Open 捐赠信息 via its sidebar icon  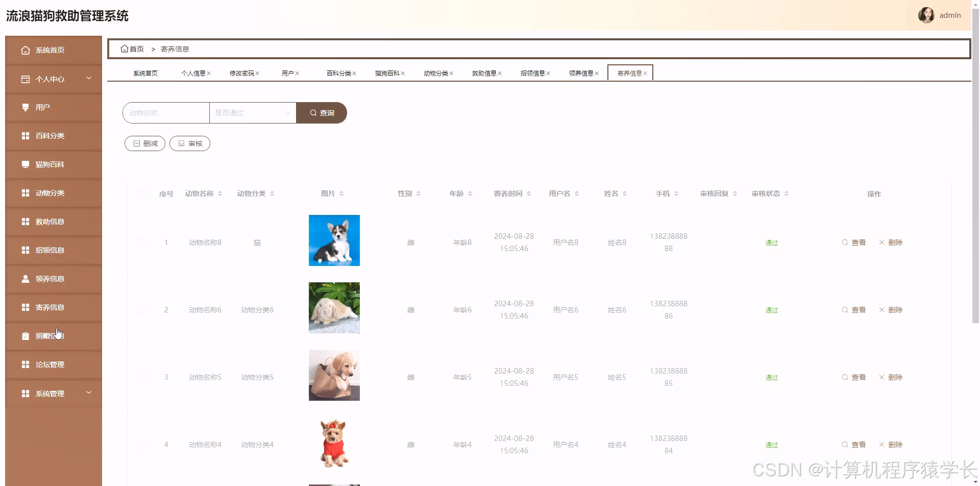[x=26, y=335]
